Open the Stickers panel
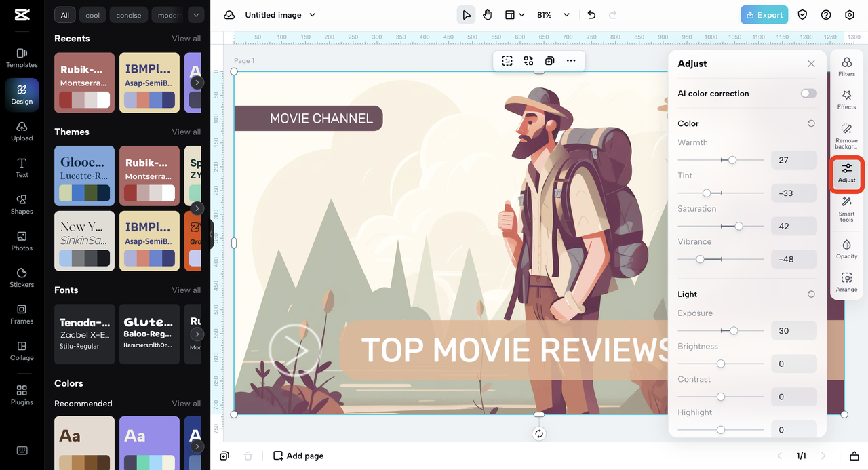Screen dimensions: 868x470 pyautogui.click(x=22, y=277)
